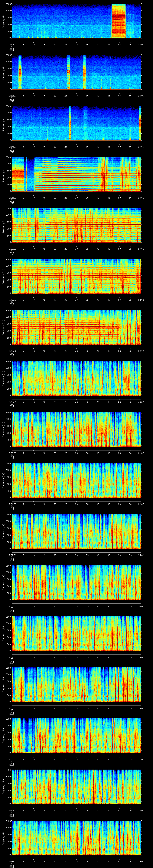Click the spectrogram panel starting at 12:33:00

point(77,582)
